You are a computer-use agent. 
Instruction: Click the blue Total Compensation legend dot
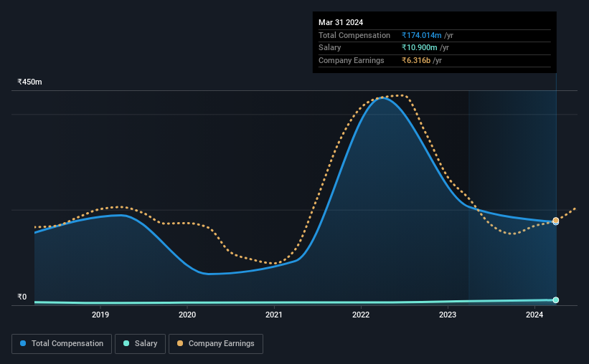[23, 343]
